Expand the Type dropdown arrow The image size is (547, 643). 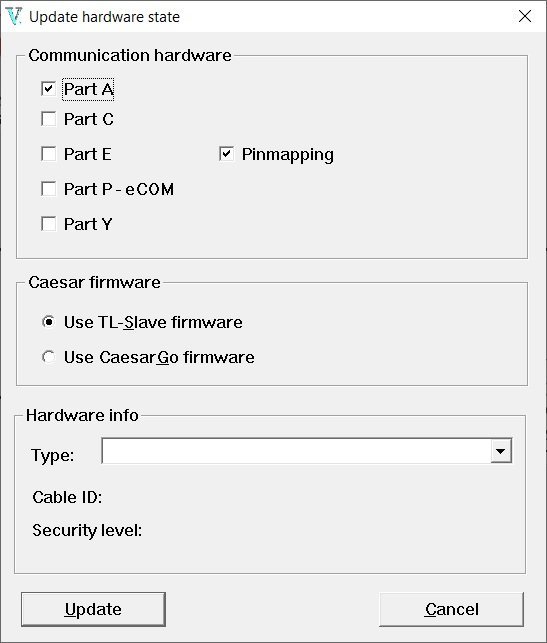pos(501,451)
